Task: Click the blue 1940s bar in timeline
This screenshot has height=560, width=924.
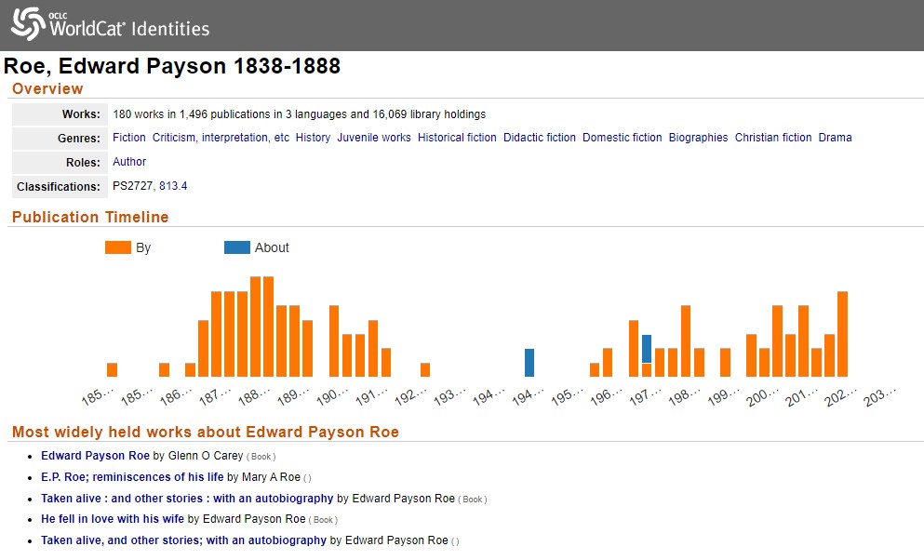Action: (529, 363)
